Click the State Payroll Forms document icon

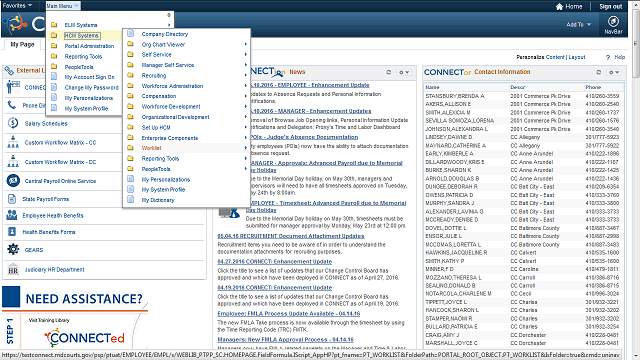click(x=12, y=199)
